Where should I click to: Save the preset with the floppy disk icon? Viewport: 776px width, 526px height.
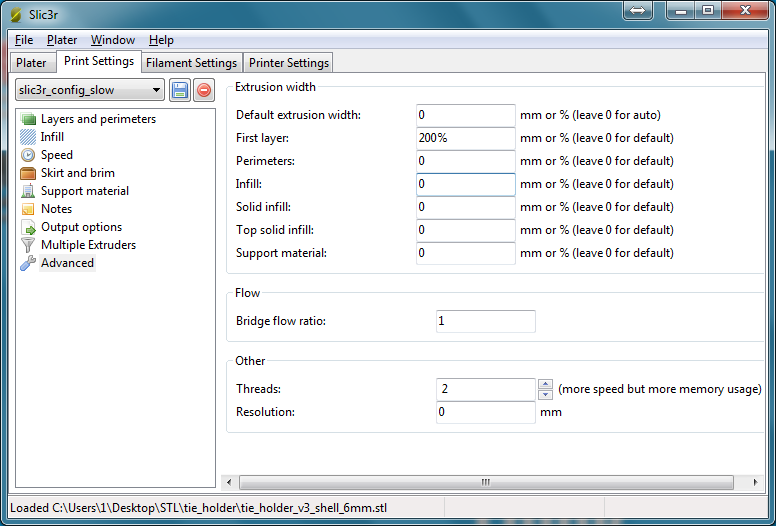(180, 90)
